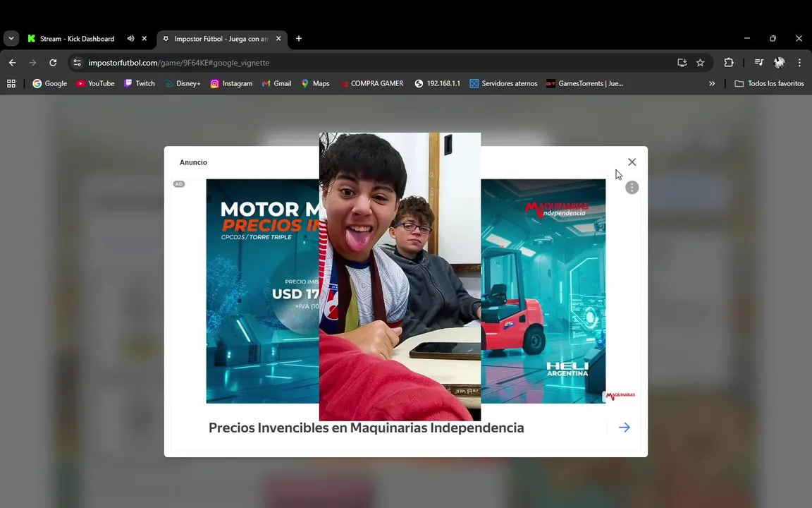Open the Twitch bookmark
This screenshot has height=508, width=812.
140,83
